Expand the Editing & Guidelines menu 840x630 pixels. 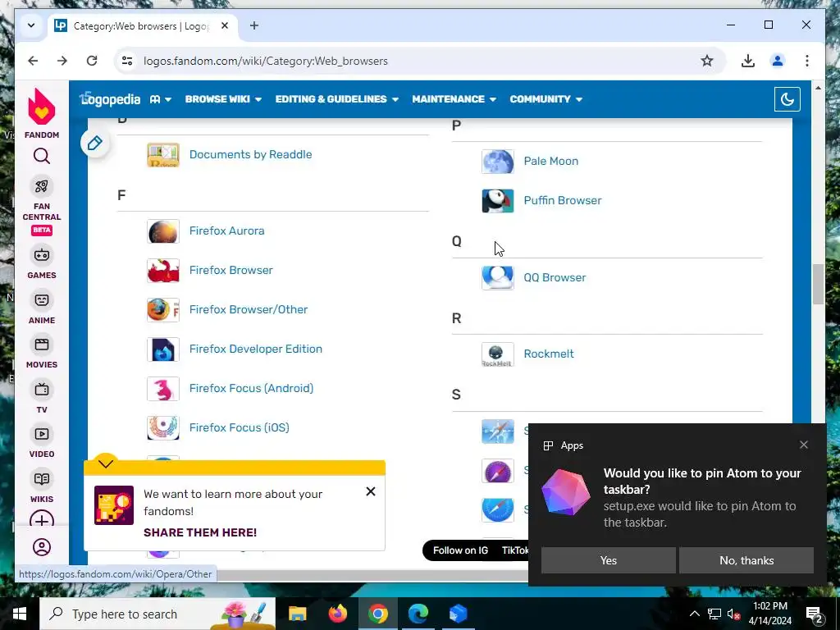[337, 99]
